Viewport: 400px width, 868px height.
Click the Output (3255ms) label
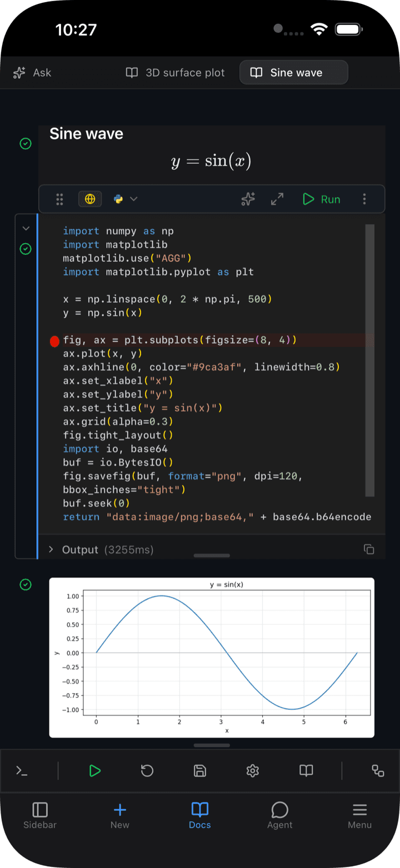(108, 550)
